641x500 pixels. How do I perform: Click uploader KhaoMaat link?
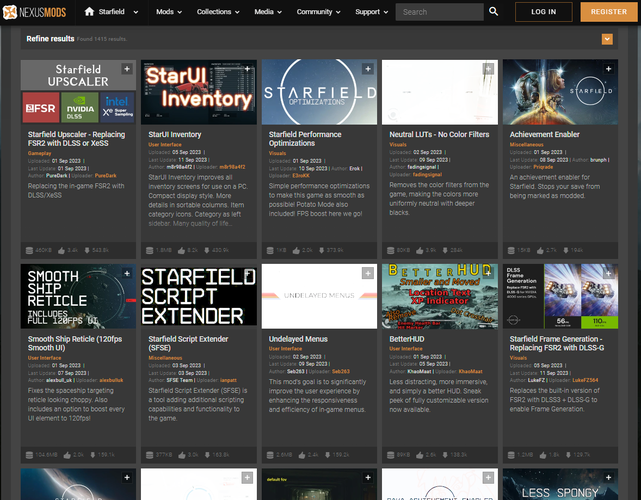click(470, 371)
